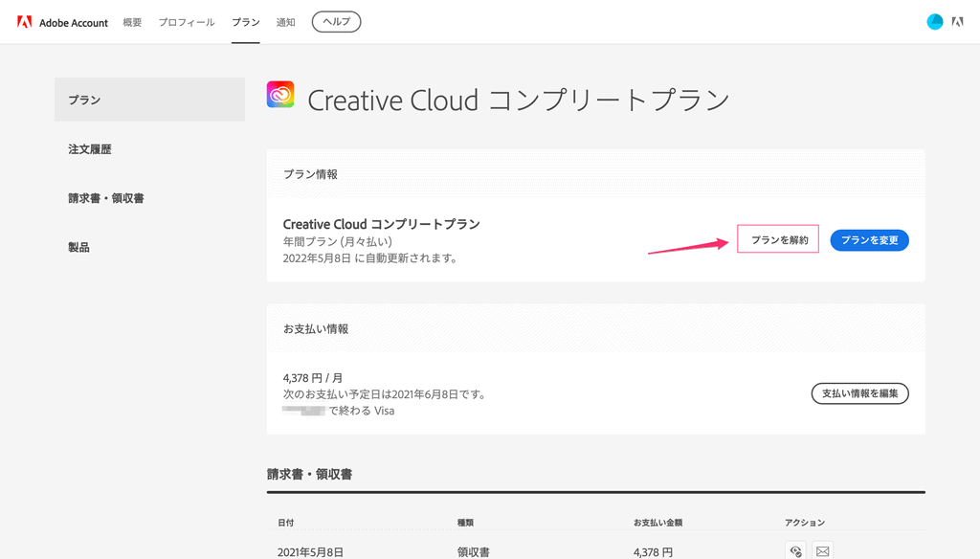This screenshot has width=980, height=559.
Task: Open the profile avatar menu
Action: [x=935, y=22]
